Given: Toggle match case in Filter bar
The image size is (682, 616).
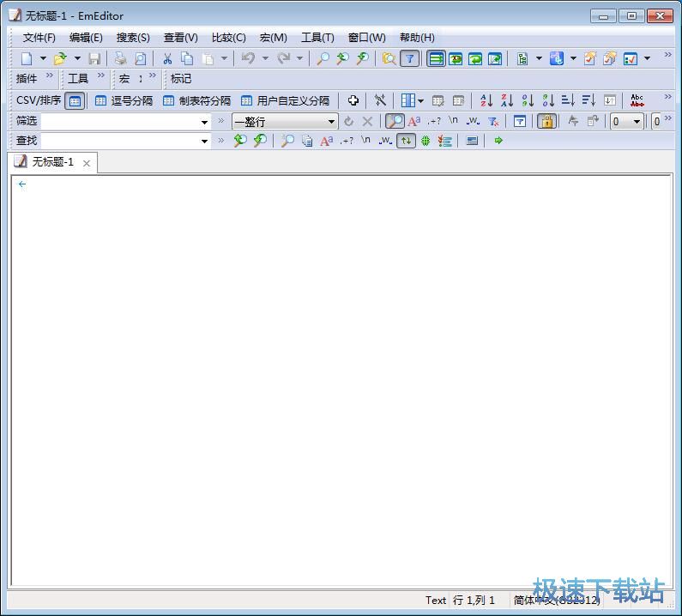Looking at the screenshot, I should [x=414, y=121].
